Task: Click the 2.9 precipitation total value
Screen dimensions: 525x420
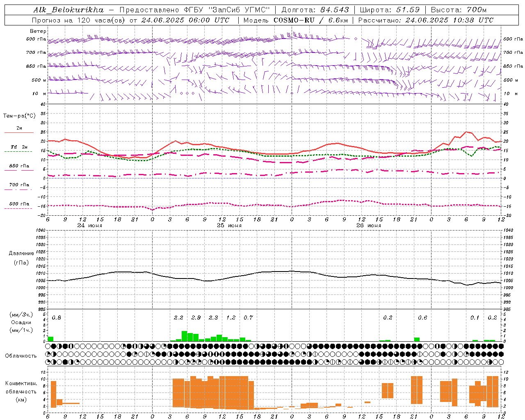Action: (x=196, y=318)
